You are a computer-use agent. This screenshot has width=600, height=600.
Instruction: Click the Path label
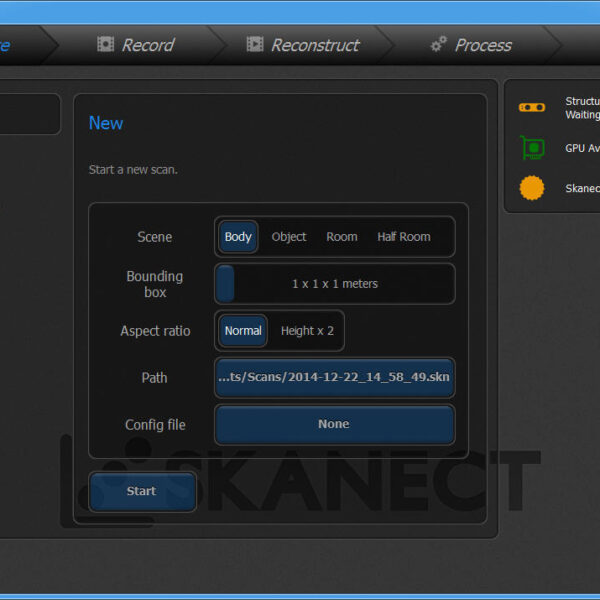tap(155, 378)
